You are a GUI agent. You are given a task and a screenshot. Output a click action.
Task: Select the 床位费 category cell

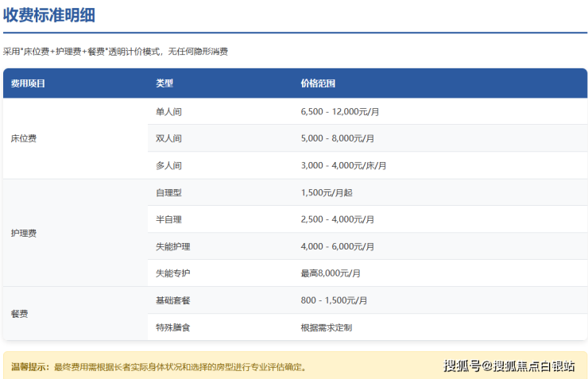tap(24, 138)
